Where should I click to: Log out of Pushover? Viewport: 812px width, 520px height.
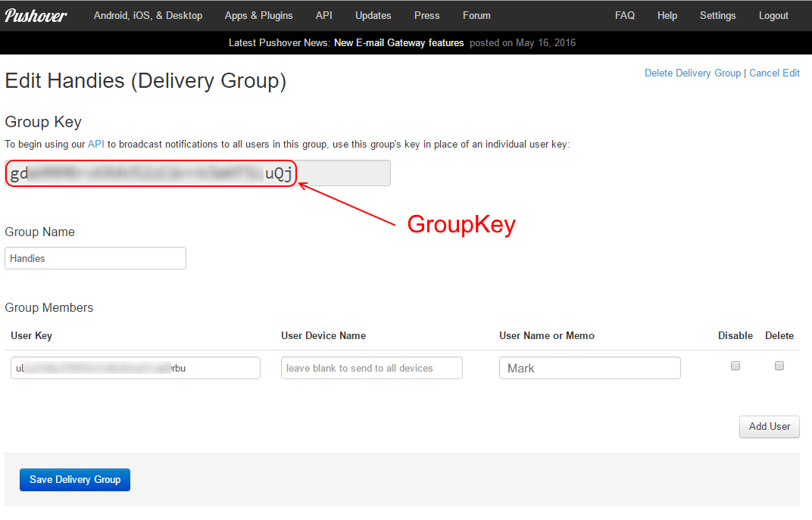point(773,16)
